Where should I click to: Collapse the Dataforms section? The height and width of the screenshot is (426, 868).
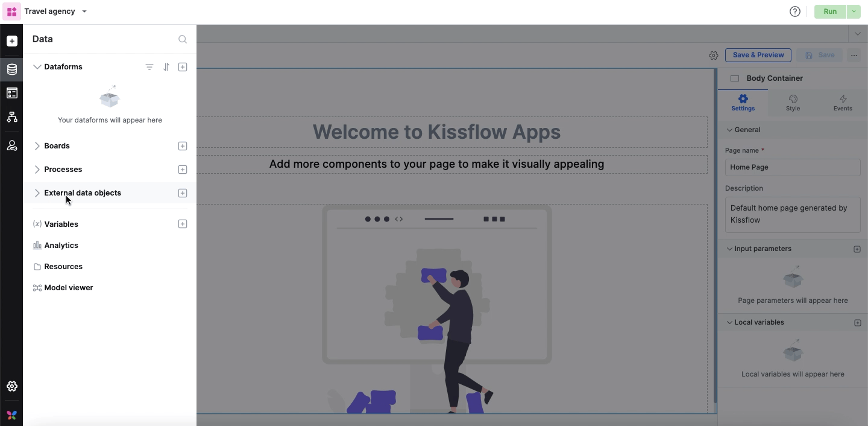(x=37, y=67)
